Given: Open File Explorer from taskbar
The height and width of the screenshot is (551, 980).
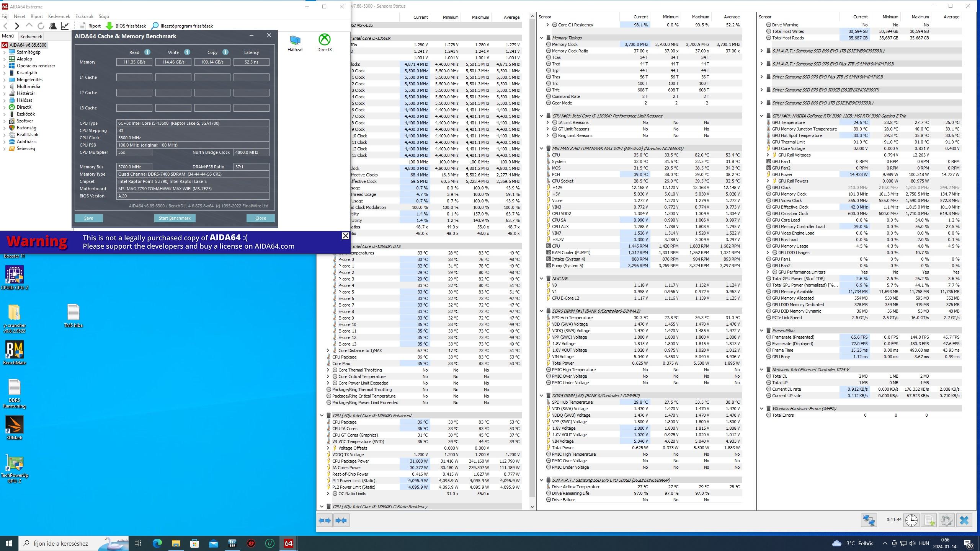Looking at the screenshot, I should coord(176,543).
